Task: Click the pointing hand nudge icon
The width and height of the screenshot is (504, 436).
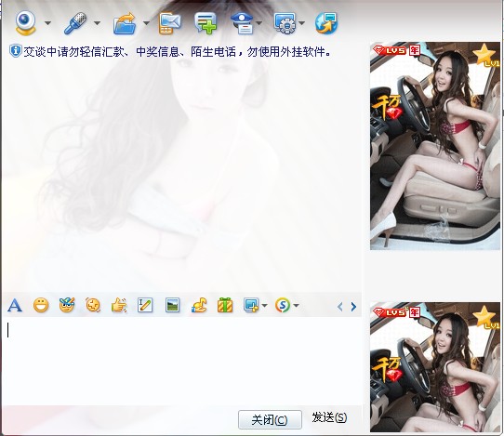Action: click(x=119, y=305)
